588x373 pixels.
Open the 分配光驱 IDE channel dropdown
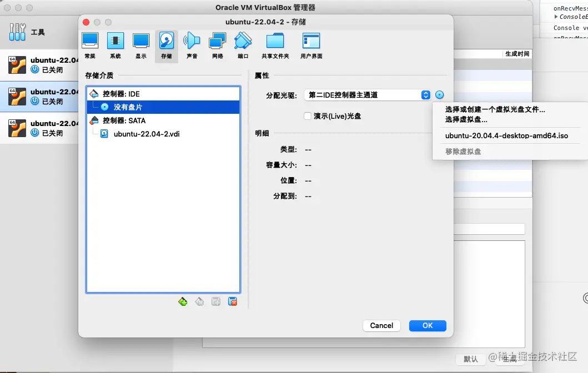pyautogui.click(x=367, y=95)
